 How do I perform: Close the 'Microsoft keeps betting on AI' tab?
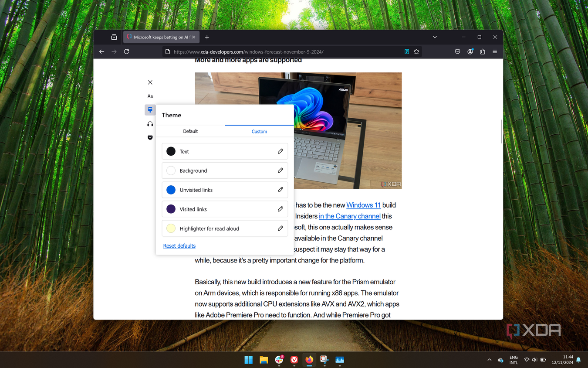[x=194, y=37]
